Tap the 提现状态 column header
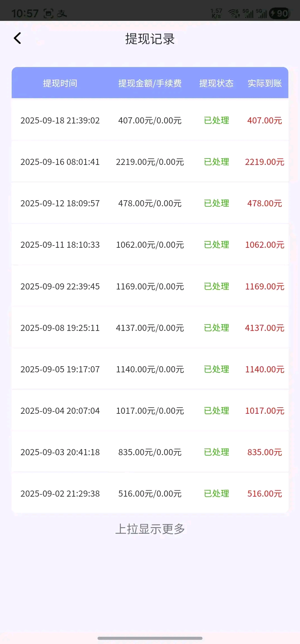This screenshot has height=644, width=300. point(216,83)
